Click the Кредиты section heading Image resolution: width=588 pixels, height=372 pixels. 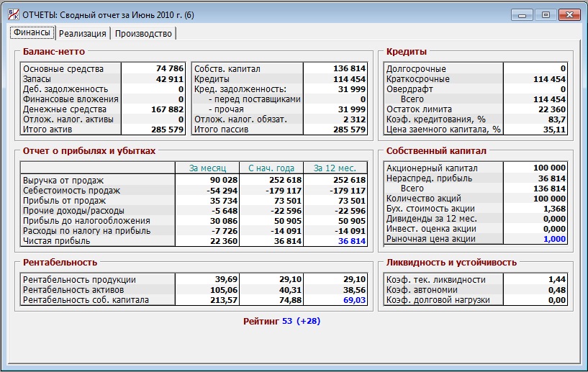pos(406,52)
